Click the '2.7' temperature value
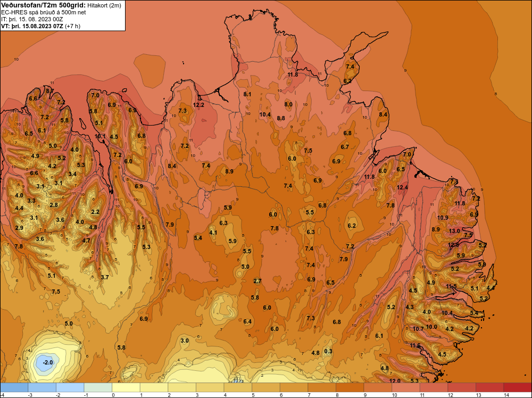 click(x=257, y=281)
